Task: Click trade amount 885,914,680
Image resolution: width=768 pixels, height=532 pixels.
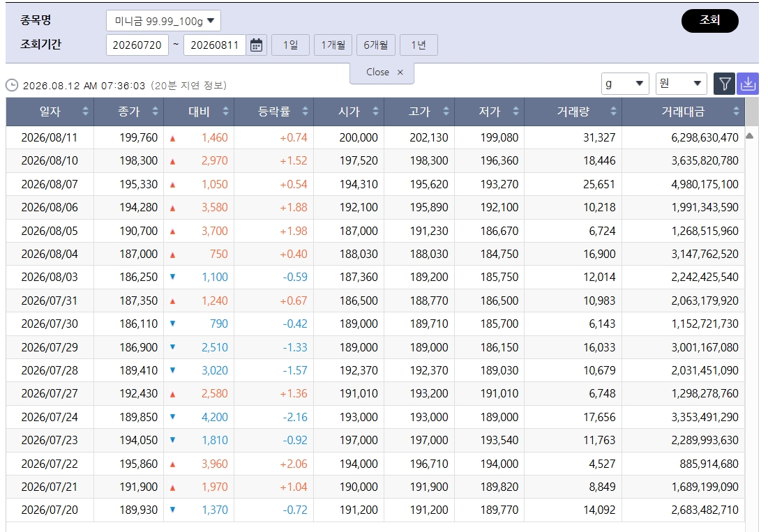Action: pos(709,464)
